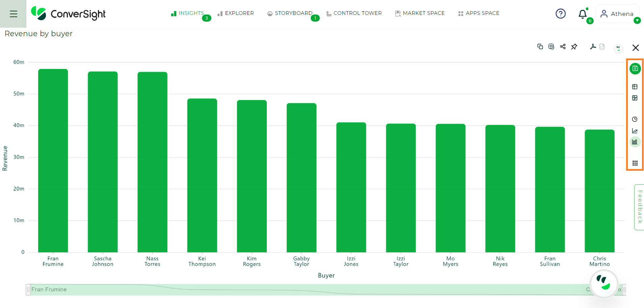This screenshot has width=644, height=308.
Task: Click the 'Revenue by buyer' title
Action: pyautogui.click(x=38, y=33)
